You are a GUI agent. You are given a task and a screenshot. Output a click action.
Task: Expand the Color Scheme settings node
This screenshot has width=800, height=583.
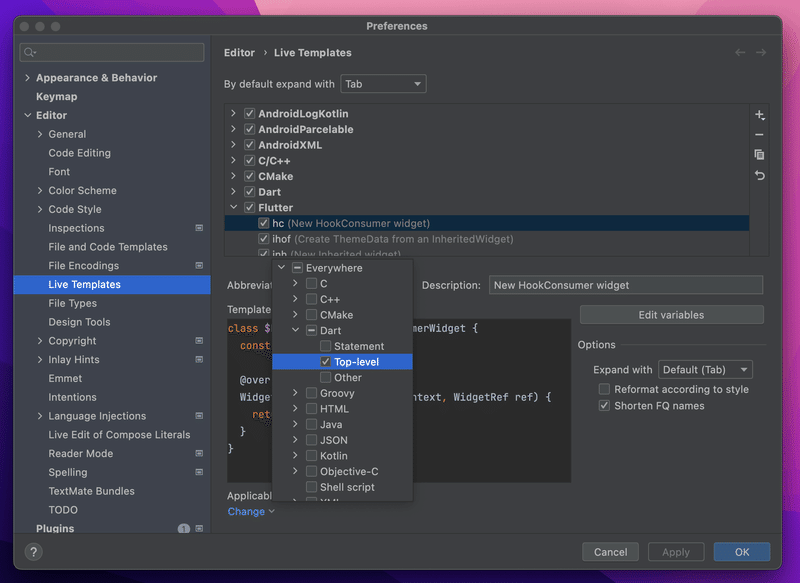click(40, 190)
